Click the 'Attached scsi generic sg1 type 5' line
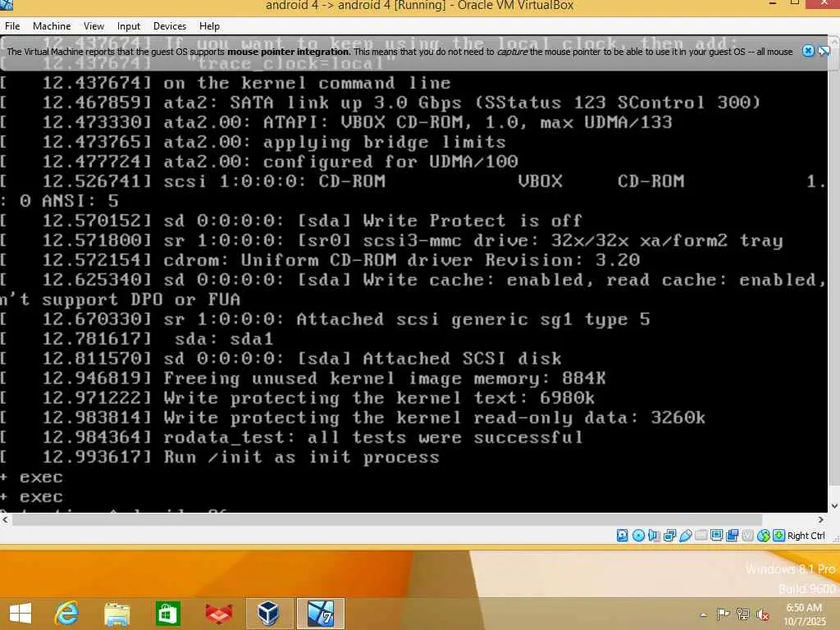Image resolution: width=840 pixels, height=630 pixels. (406, 319)
